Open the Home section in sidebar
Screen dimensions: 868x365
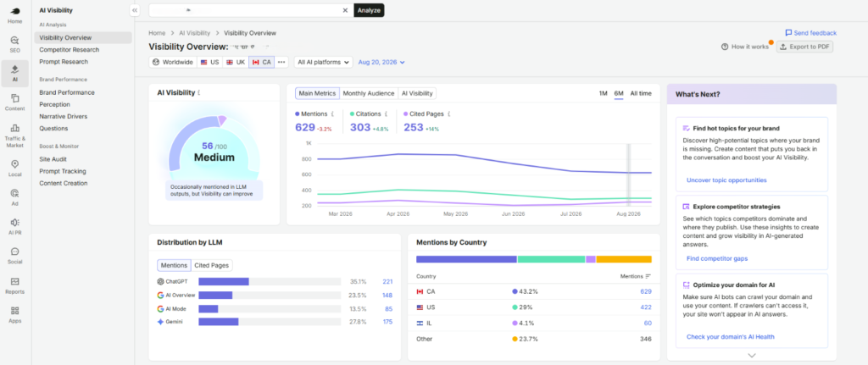15,14
